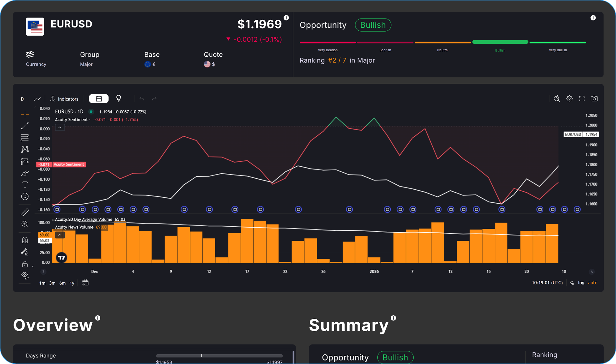This screenshot has height=364, width=616.
Task: Open the Indicators menu
Action: [x=64, y=99]
